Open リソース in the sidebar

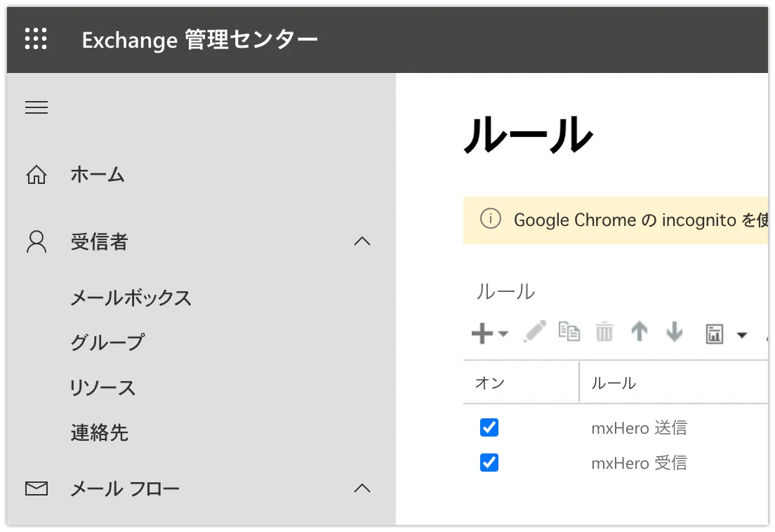tap(103, 388)
